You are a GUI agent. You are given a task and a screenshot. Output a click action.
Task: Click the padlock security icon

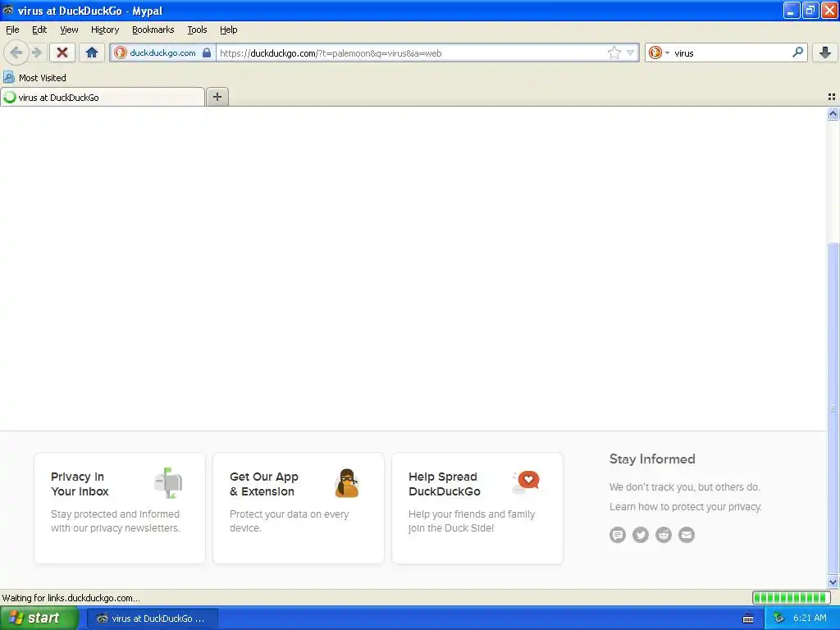tap(207, 52)
